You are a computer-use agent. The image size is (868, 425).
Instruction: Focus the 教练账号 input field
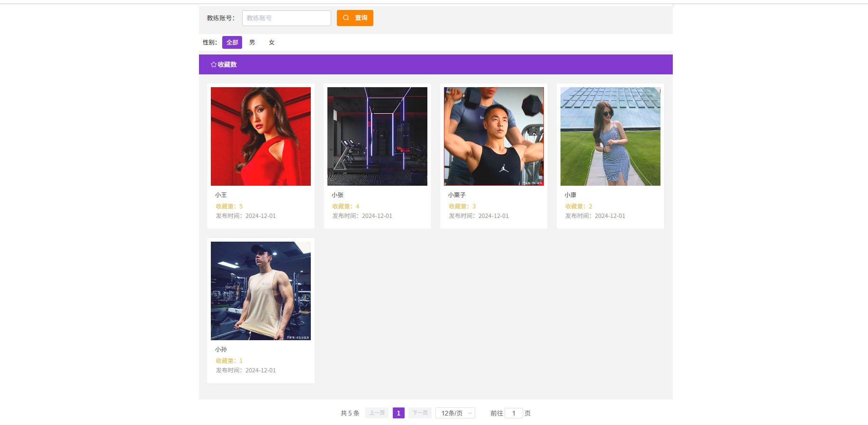pos(286,18)
